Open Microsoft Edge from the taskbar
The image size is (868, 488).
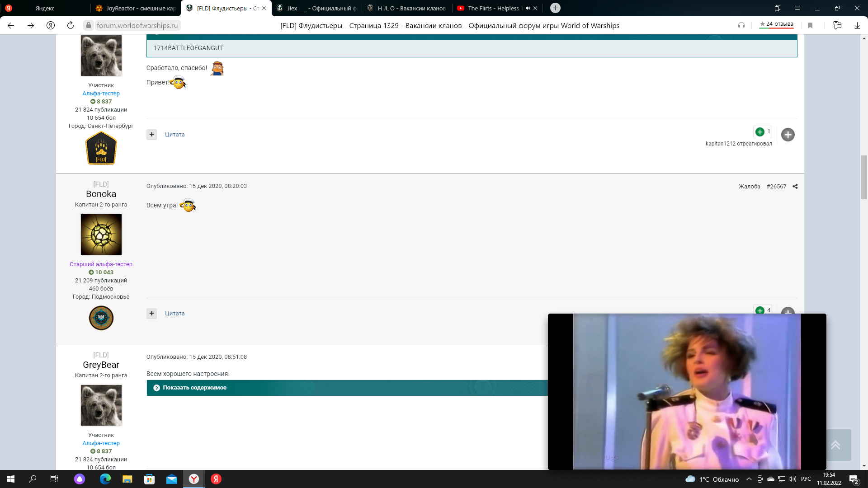105,479
